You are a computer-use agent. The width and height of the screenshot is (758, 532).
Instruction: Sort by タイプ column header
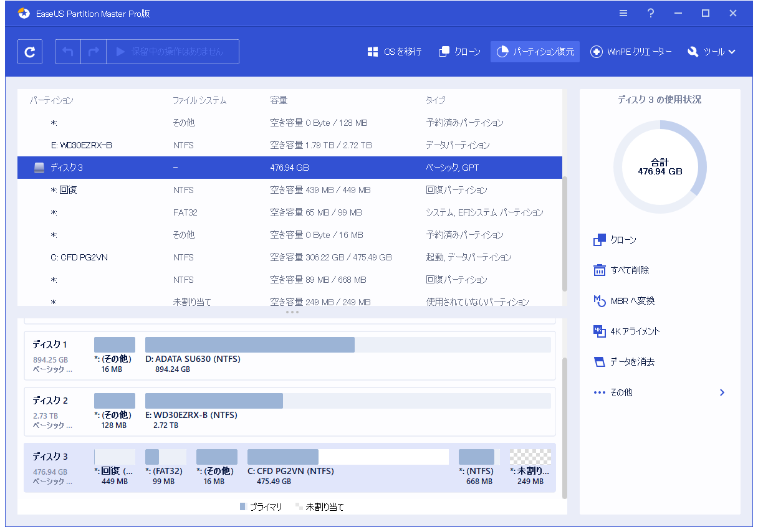point(436,100)
